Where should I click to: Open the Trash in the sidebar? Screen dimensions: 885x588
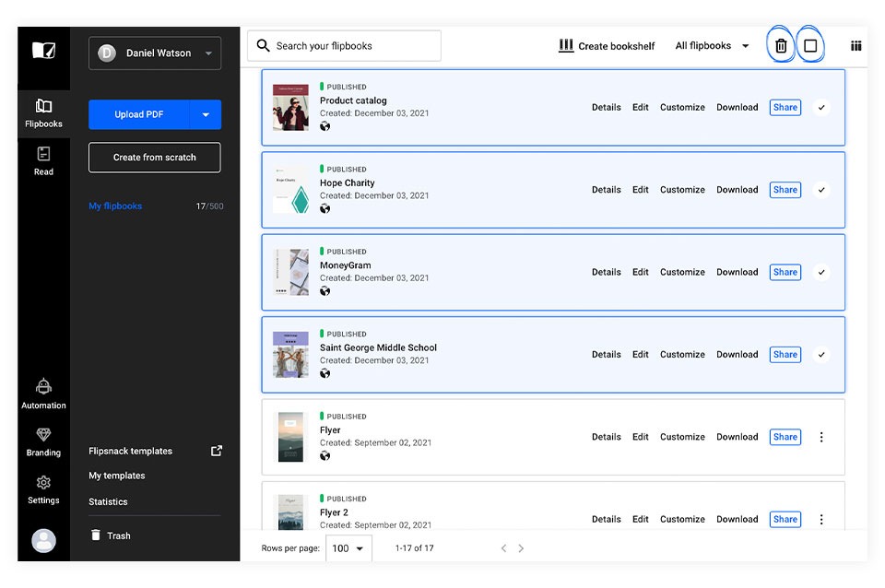coord(112,535)
